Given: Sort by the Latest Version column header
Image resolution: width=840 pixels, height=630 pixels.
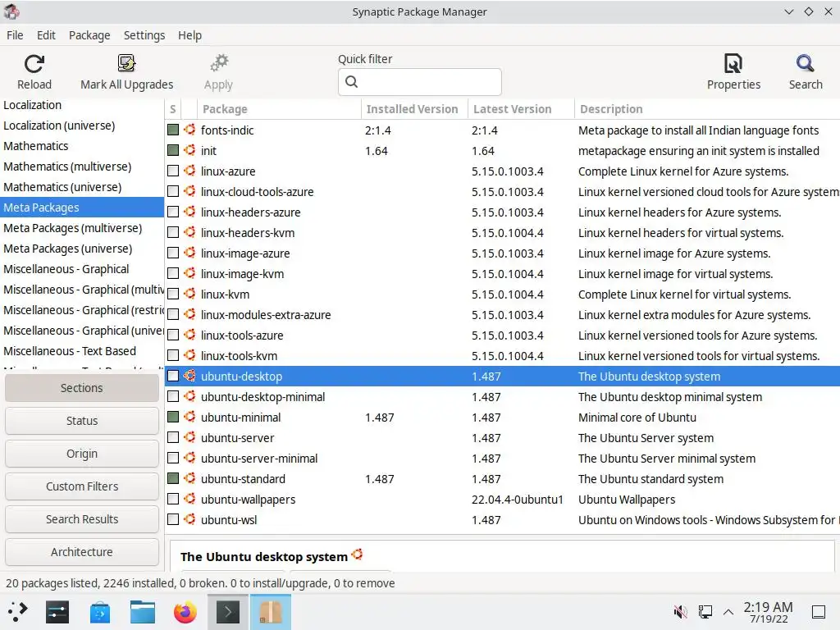Looking at the screenshot, I should pos(521,109).
